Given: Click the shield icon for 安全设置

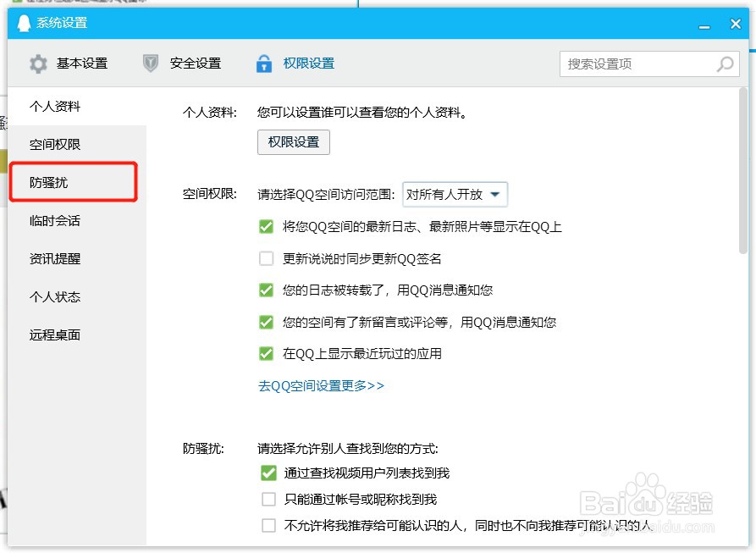Looking at the screenshot, I should pos(151,64).
